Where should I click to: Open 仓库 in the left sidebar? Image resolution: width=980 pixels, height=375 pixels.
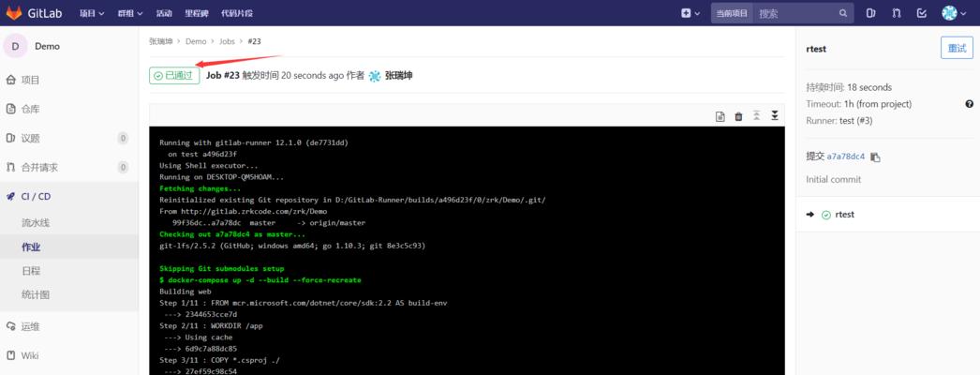30,109
